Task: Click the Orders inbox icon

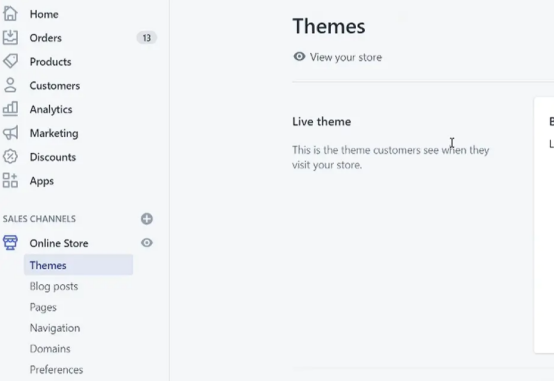Action: (10, 37)
